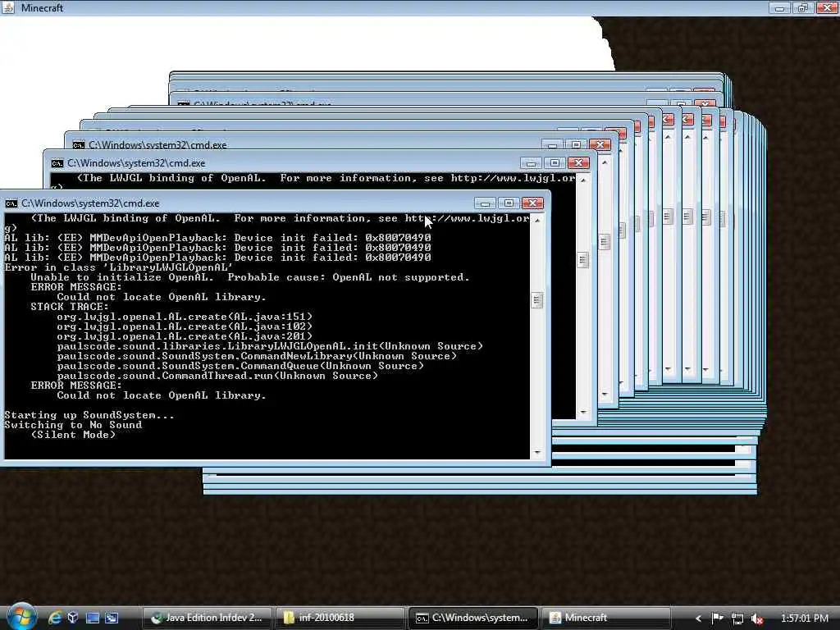
Task: Click 'LibraryLWJGLOpenAL.init(Unknown Source)' line
Action: tap(270, 346)
